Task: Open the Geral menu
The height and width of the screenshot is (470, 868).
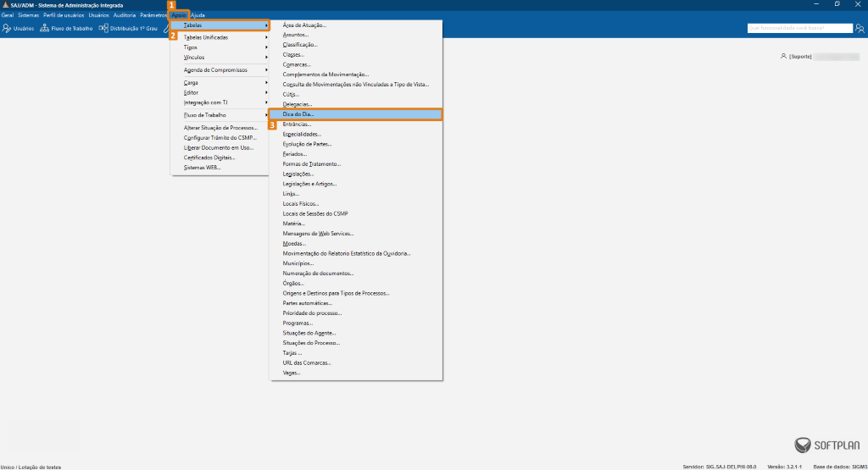Action: [7, 15]
